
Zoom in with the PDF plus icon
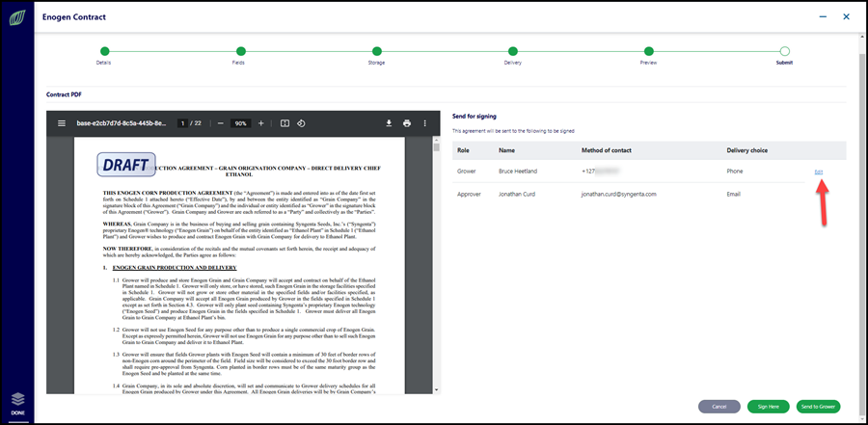pyautogui.click(x=261, y=123)
